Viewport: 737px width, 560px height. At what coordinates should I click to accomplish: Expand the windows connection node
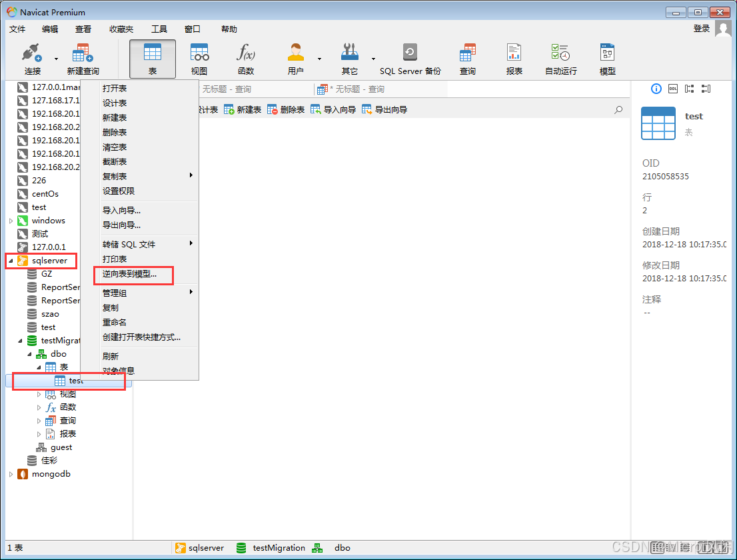coord(11,221)
